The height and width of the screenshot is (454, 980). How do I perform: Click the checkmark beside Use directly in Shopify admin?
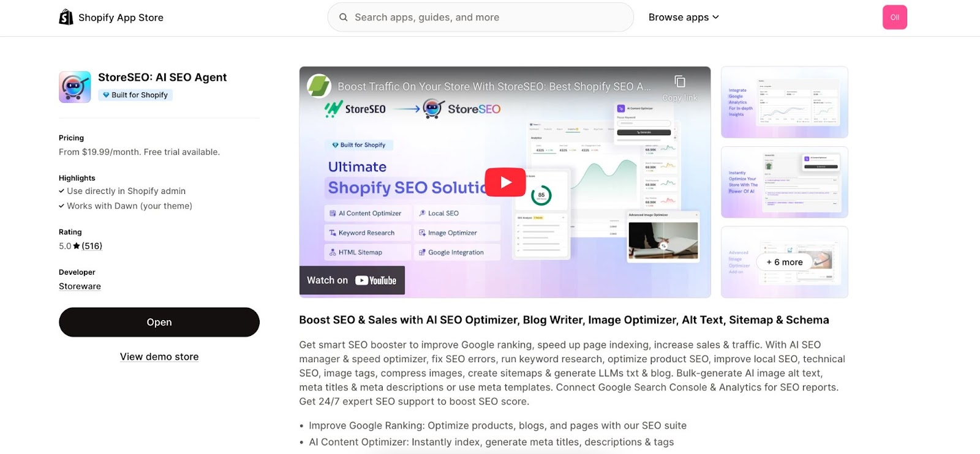[61, 191]
